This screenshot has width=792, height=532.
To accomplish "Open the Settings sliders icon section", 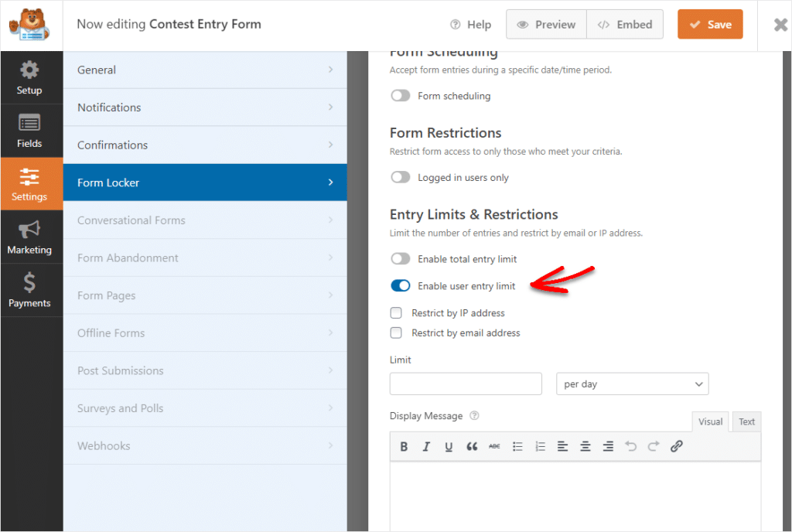I will [31, 184].
